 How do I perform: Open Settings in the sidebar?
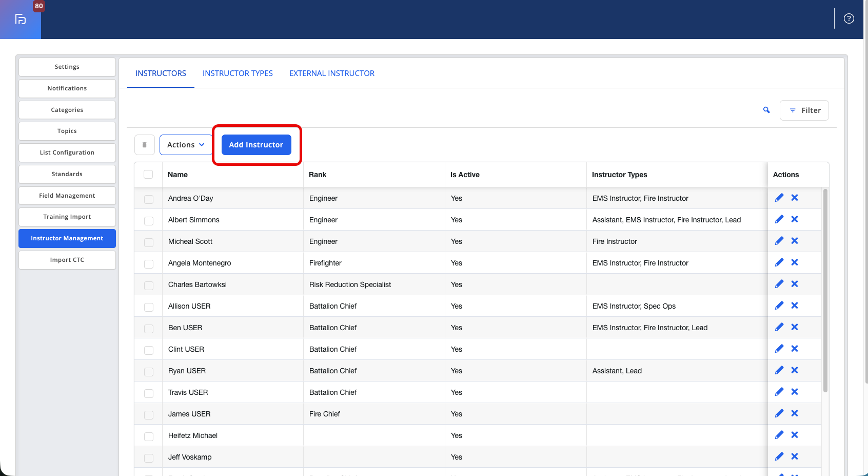pos(67,67)
